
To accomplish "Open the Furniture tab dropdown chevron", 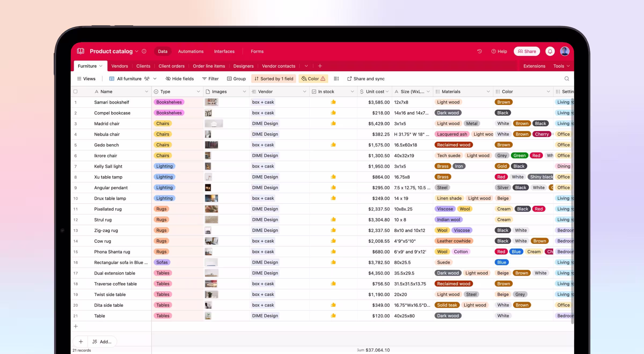I will tap(101, 66).
